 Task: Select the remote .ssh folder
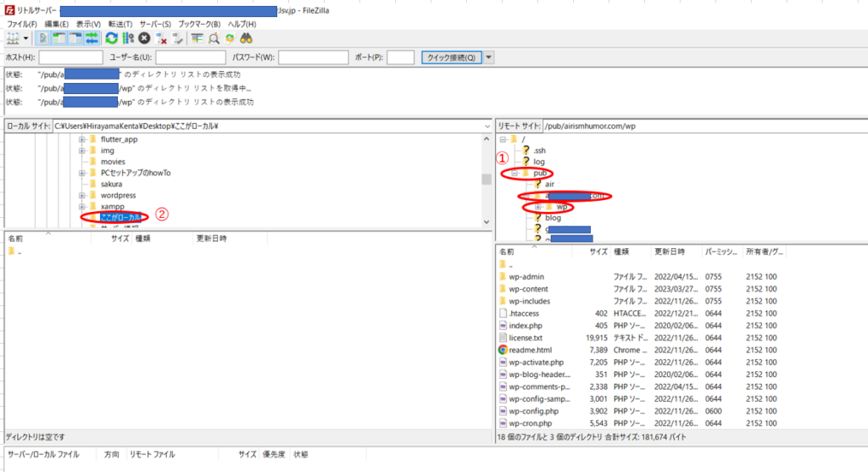pyautogui.click(x=539, y=150)
